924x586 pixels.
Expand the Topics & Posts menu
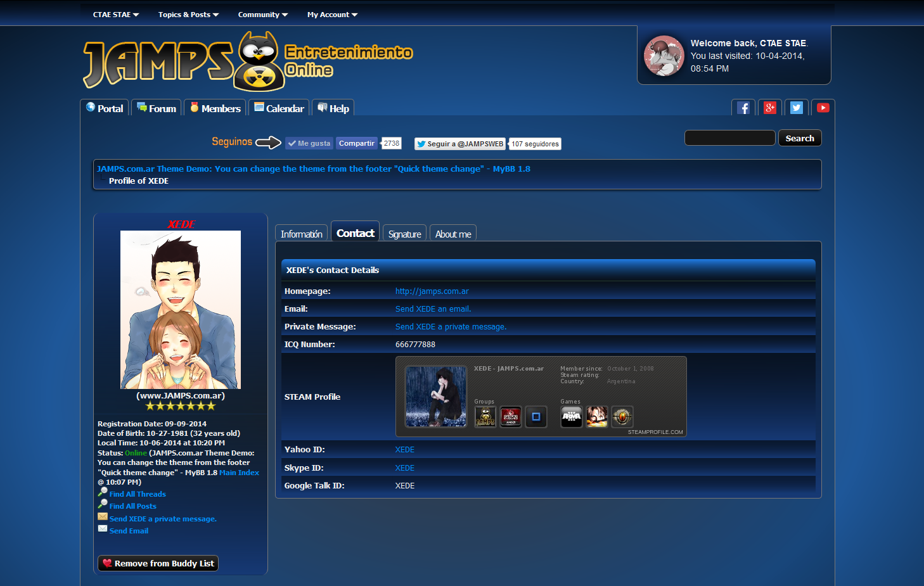(x=189, y=15)
